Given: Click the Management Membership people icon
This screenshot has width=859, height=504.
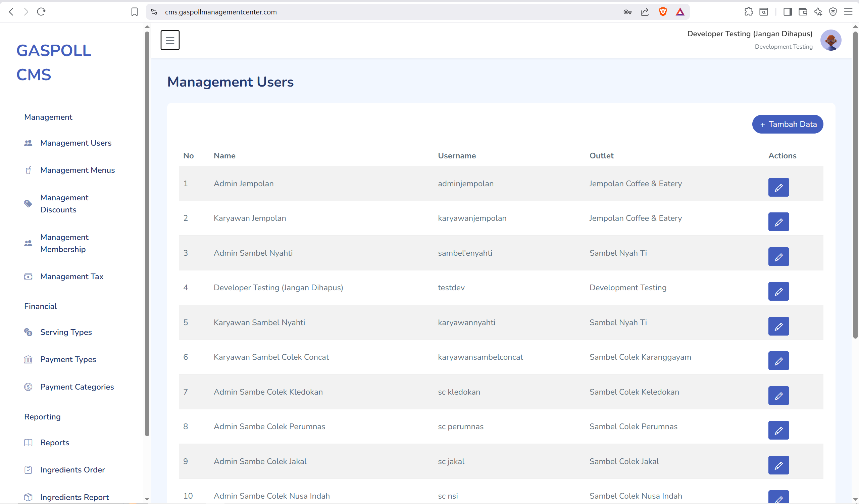Looking at the screenshot, I should [28, 243].
